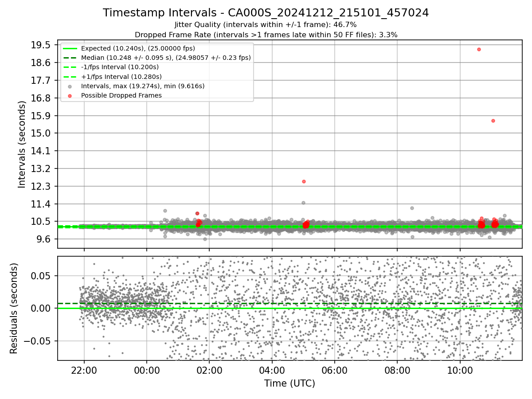
Task: Click the red dropped-frame point near 12.5 seconds
Action: coord(304,181)
